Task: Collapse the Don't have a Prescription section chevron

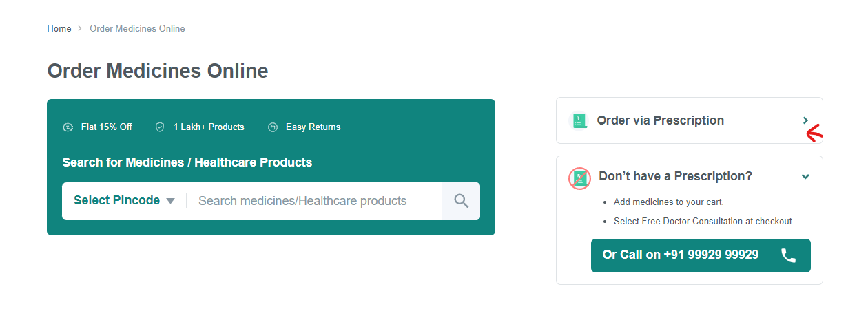Action: pyautogui.click(x=805, y=177)
